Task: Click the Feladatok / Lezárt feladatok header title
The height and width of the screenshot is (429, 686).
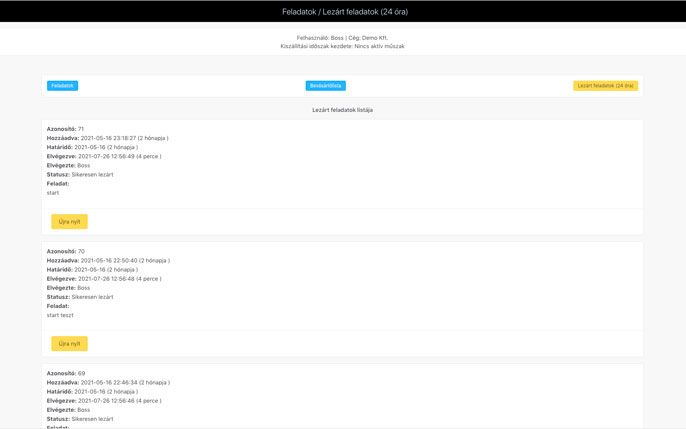Action: pos(344,12)
